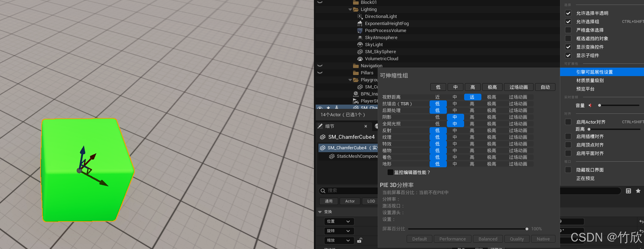Close the 细节 details tab
Viewport: 644px width, 249px height.
pyautogui.click(x=366, y=126)
